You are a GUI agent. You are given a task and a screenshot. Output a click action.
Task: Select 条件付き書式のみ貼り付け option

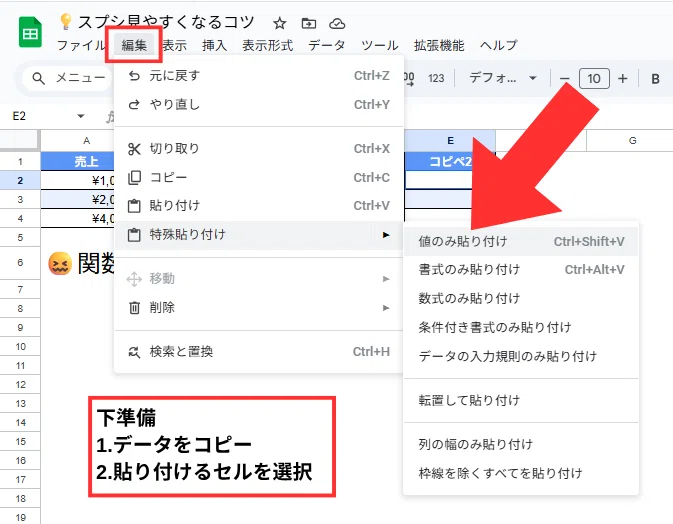click(521, 327)
